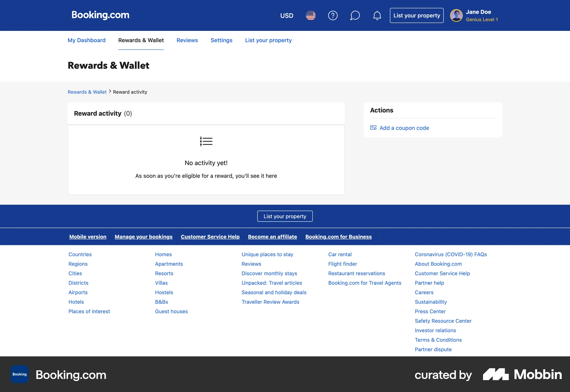The width and height of the screenshot is (570, 392).
Task: Open the Add a coupon code link
Action: [x=404, y=128]
